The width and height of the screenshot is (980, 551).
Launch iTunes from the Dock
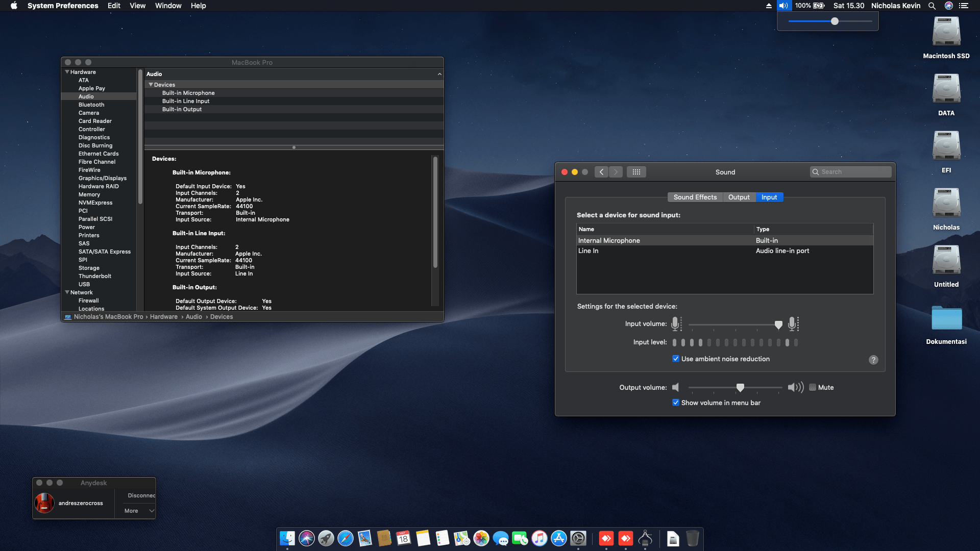click(x=540, y=538)
